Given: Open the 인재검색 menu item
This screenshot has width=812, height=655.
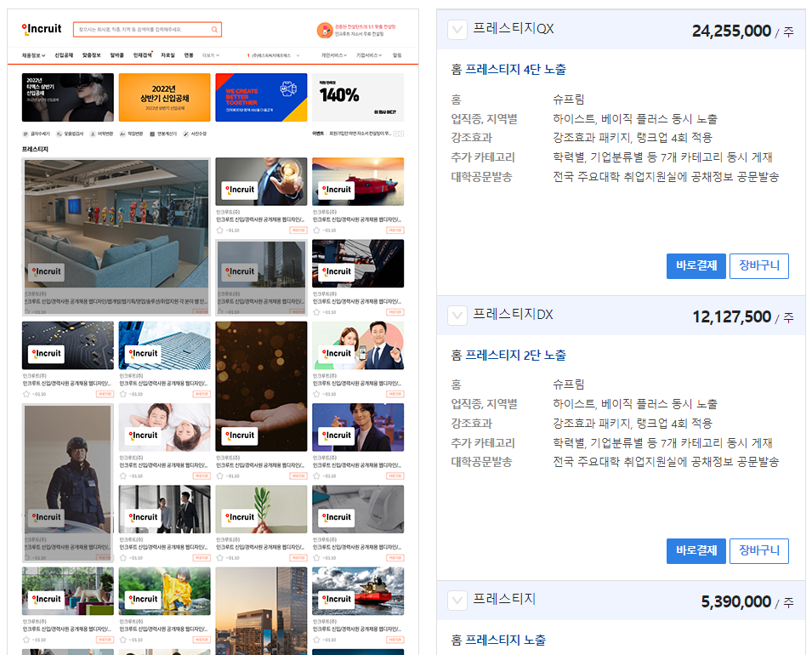Looking at the screenshot, I should [x=142, y=55].
